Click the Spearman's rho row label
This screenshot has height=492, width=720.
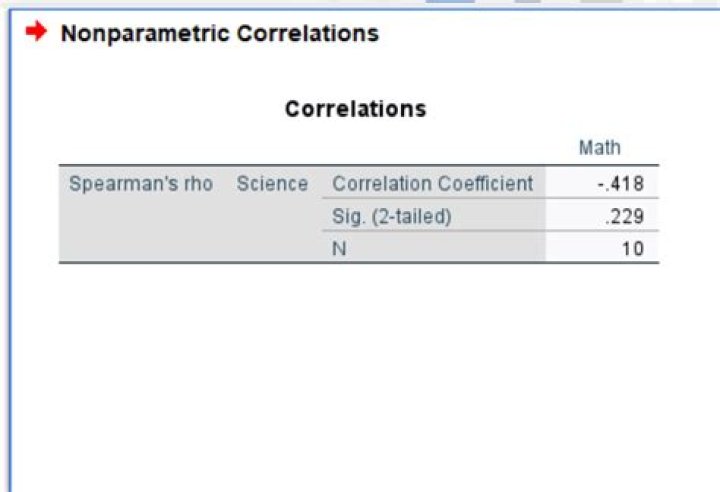click(x=140, y=184)
